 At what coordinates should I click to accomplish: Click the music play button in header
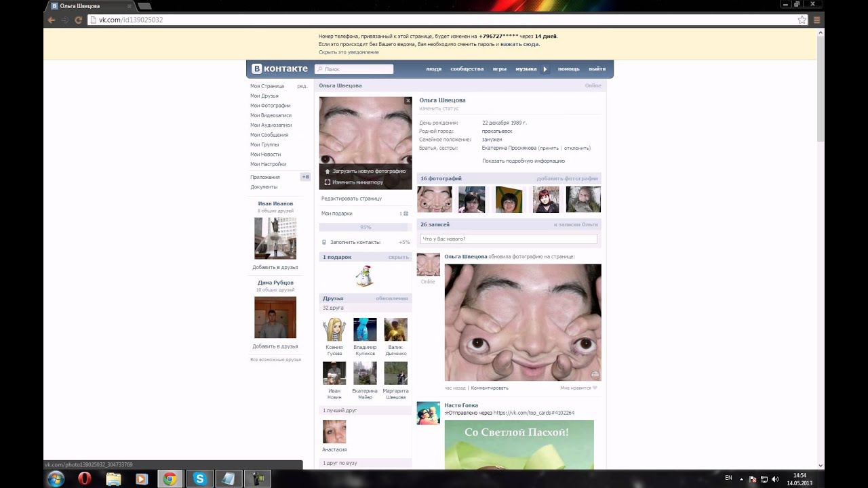545,69
